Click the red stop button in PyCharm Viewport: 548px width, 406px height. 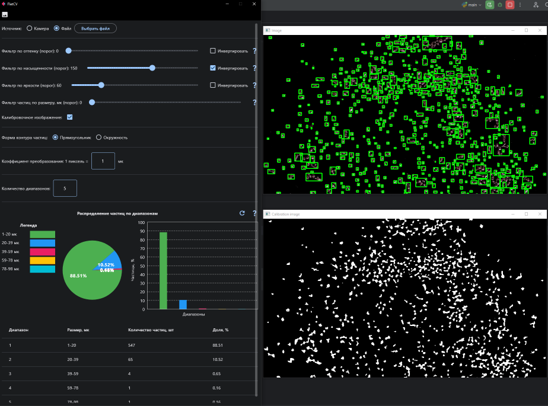[510, 5]
